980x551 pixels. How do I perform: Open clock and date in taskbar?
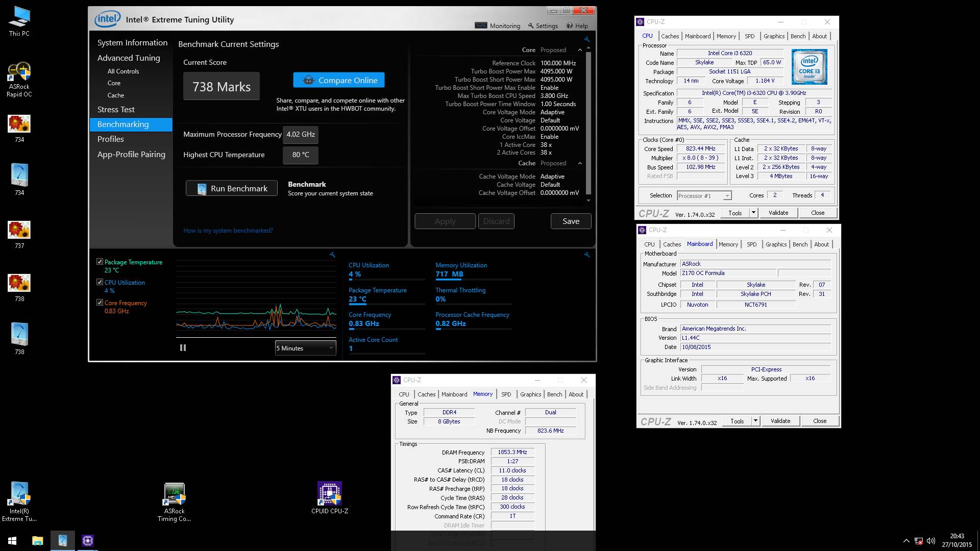pos(957,541)
